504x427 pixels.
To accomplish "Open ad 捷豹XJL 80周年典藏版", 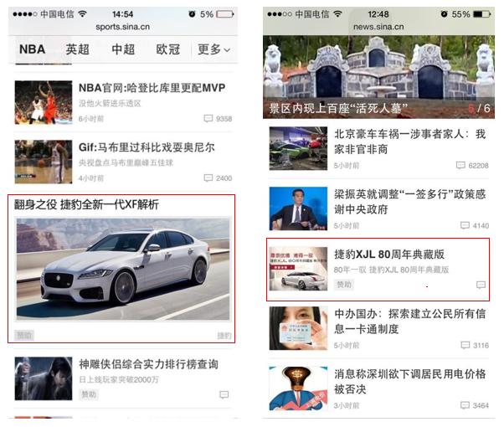I will point(389,255).
